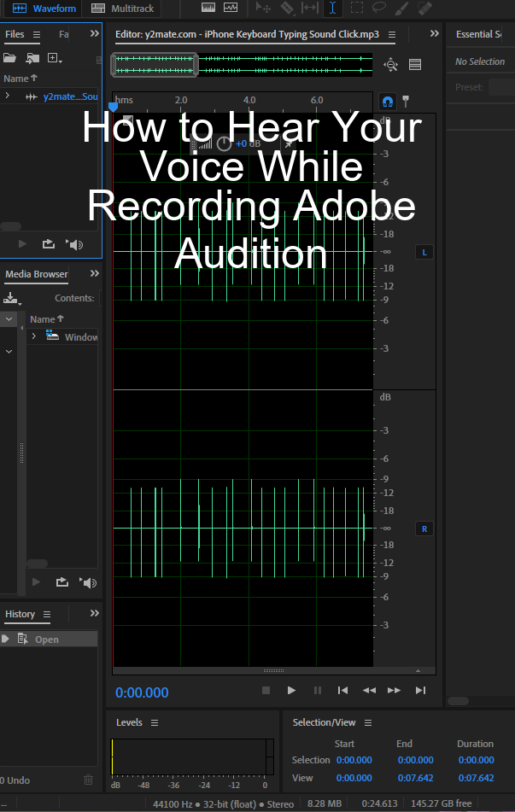This screenshot has width=515, height=812.
Task: Select the Spot Healing Brush tool
Action: (424, 8)
